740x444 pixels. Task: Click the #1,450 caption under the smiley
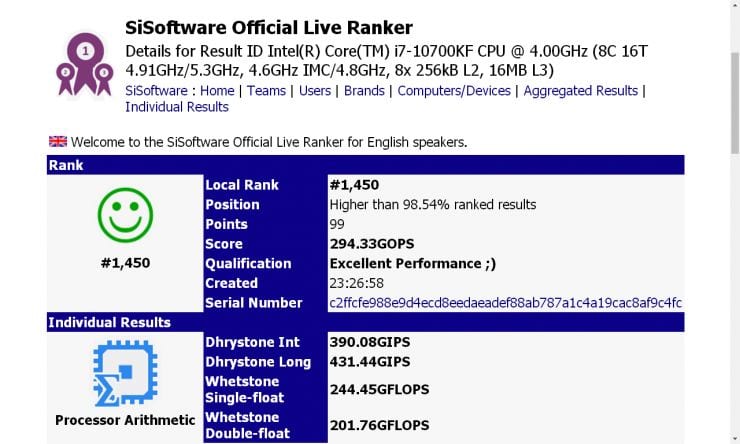point(126,263)
